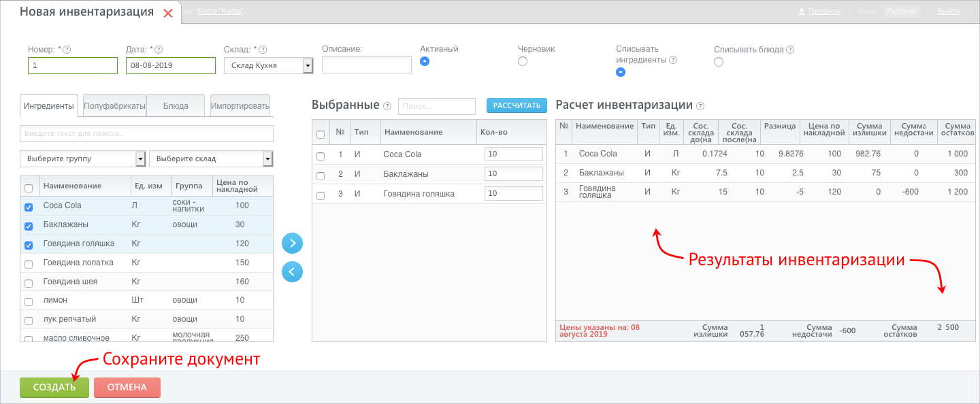Open the Склад Кухня dropdown
The height and width of the screenshot is (404, 980).
point(268,65)
